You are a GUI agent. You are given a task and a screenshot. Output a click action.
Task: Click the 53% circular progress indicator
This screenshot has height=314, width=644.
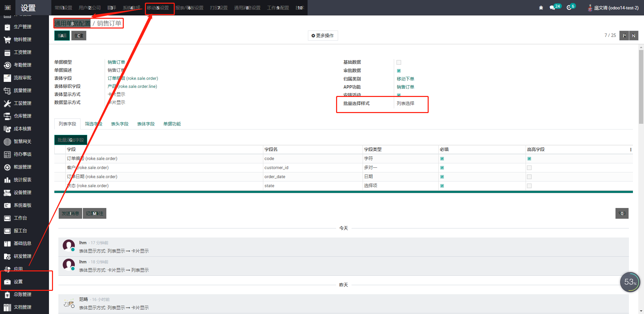[x=630, y=282]
